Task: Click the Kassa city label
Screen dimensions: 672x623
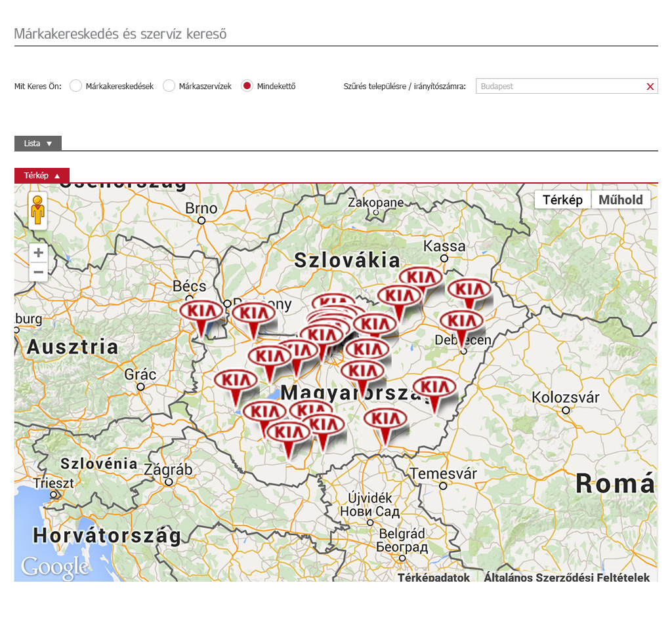Action: tap(444, 246)
